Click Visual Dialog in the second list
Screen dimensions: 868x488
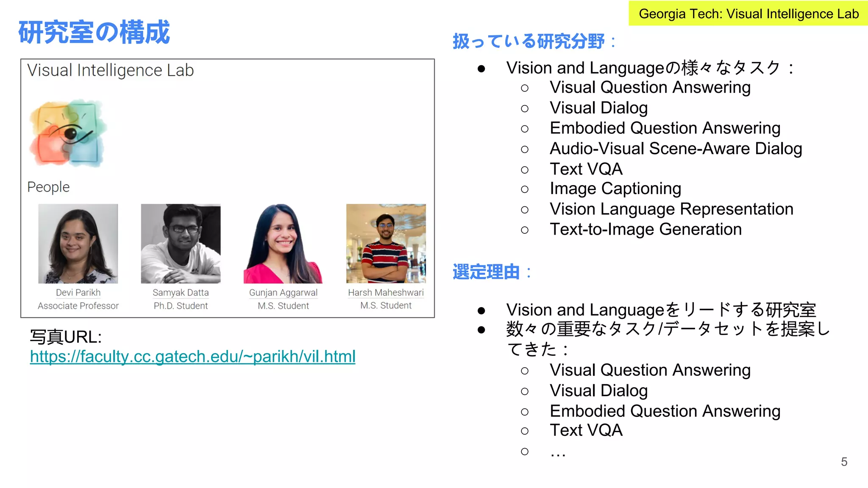coord(598,391)
